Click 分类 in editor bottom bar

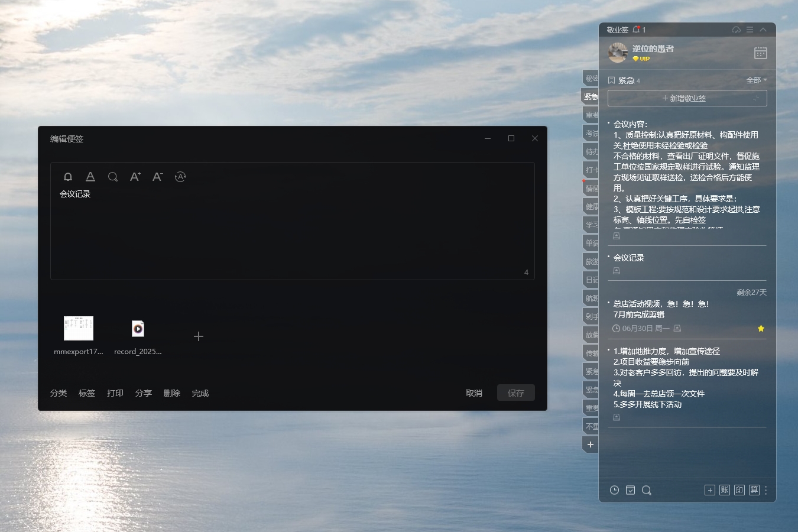(59, 393)
